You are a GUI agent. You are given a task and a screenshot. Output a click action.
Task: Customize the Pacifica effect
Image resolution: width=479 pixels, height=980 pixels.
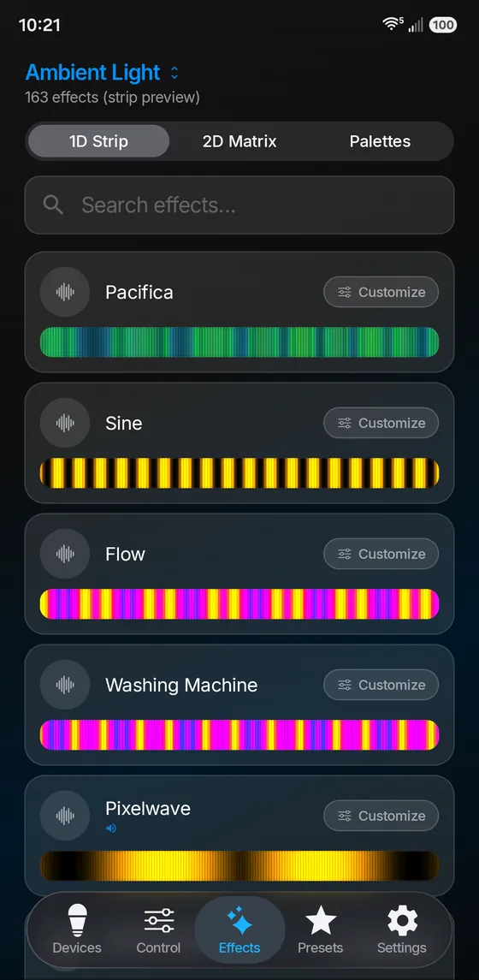(381, 292)
